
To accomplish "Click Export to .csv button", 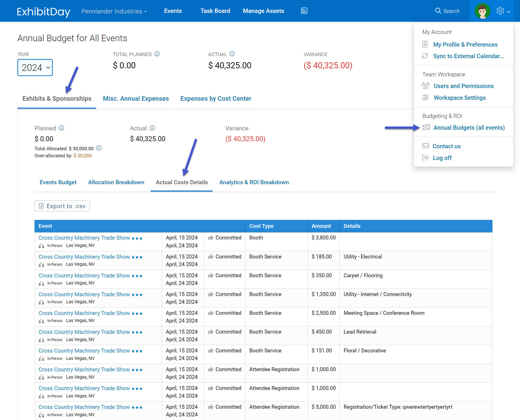I will click(62, 206).
